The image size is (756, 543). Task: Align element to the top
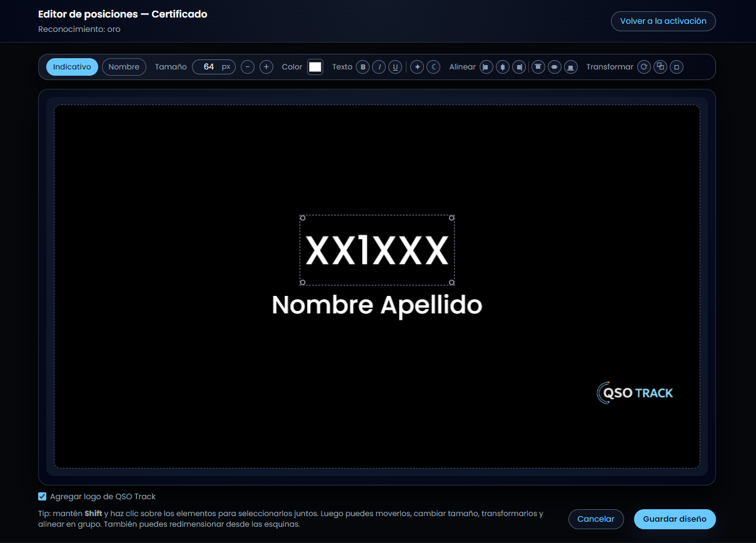point(538,67)
